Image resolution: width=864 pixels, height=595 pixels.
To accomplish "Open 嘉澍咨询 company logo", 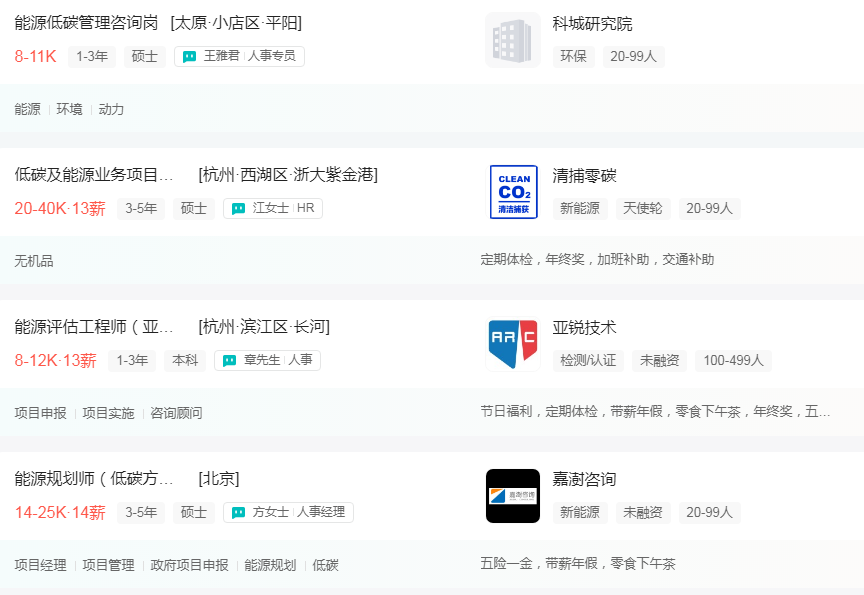I will click(x=512, y=496).
